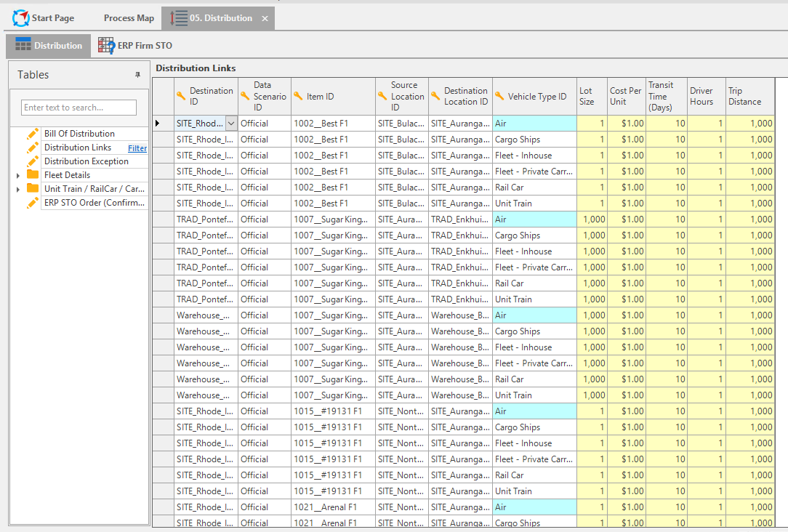
Task: Click the 1021__Arenal F1 Air cell
Action: [x=535, y=507]
